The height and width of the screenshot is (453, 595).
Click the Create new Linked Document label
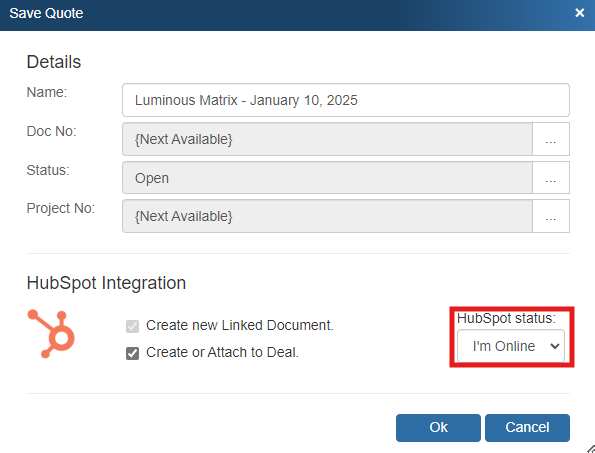point(240,326)
